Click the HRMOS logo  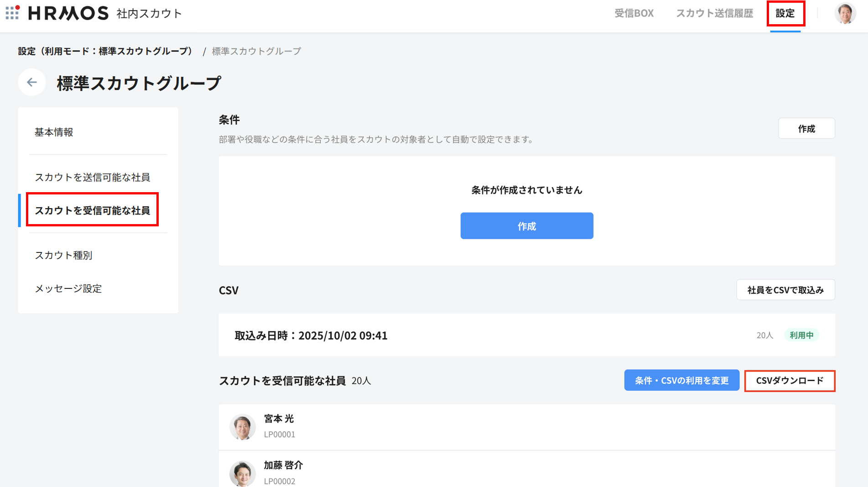(68, 13)
